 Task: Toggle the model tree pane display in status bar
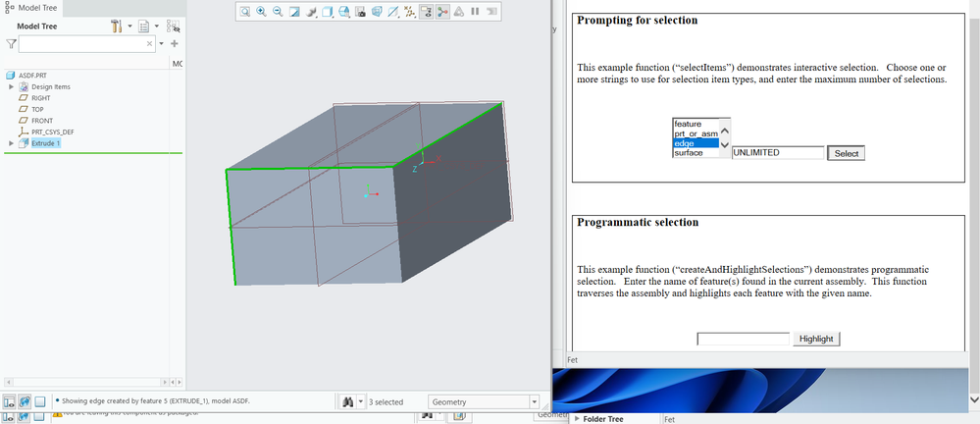pos(9,401)
